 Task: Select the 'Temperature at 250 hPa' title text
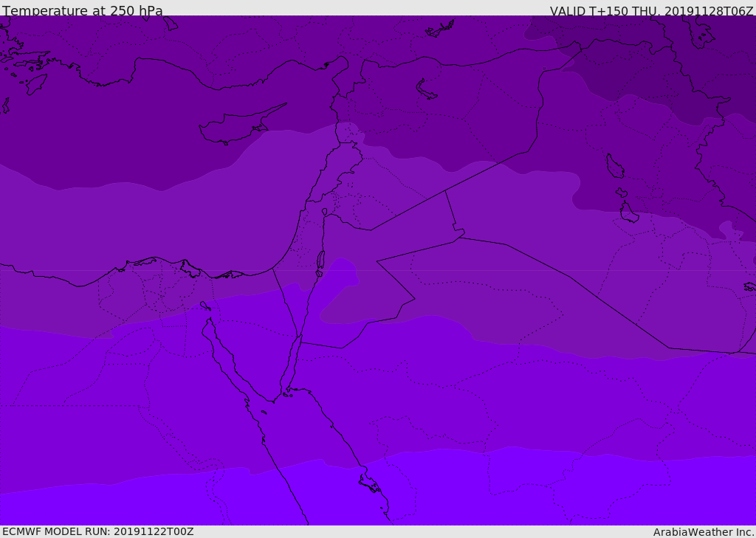click(83, 10)
